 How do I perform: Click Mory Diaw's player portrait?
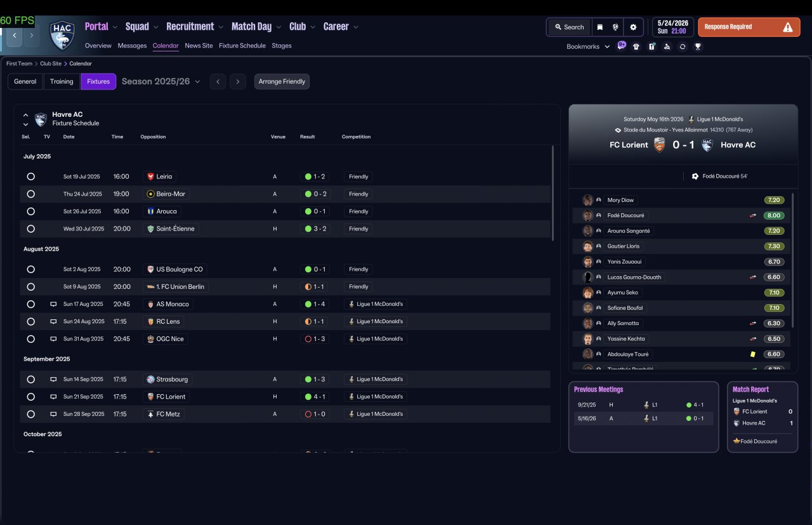pyautogui.click(x=588, y=200)
